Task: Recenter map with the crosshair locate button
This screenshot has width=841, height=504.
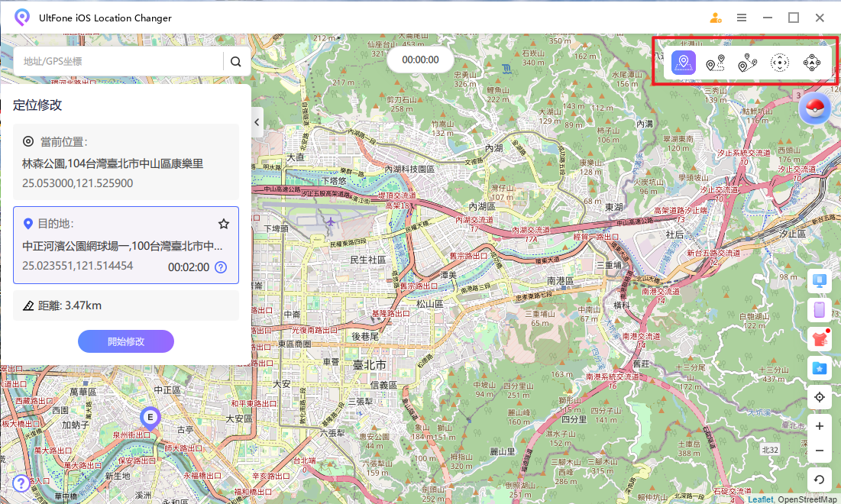Action: pos(820,397)
